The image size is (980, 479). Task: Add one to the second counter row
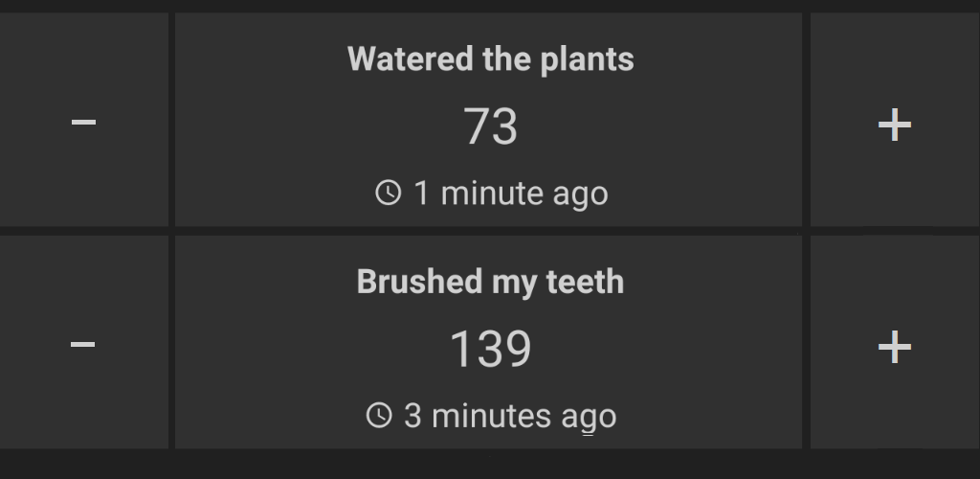click(894, 346)
